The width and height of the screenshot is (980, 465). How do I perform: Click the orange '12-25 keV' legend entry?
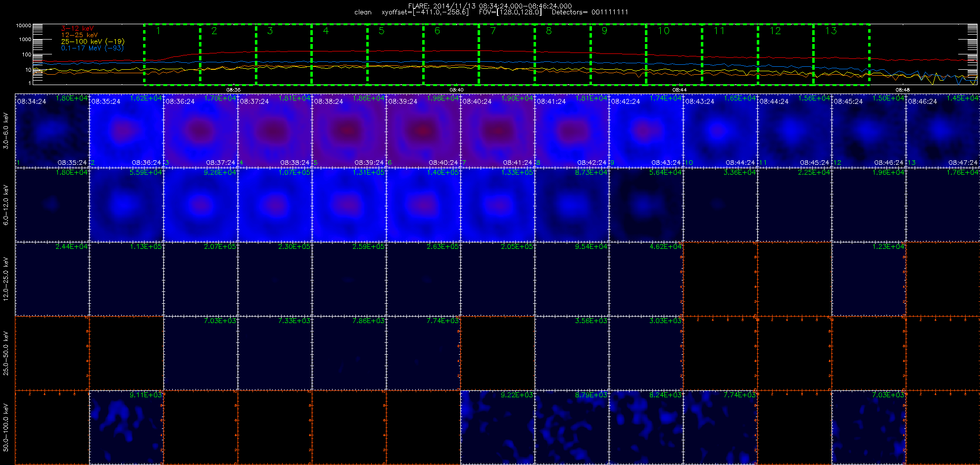tap(79, 35)
